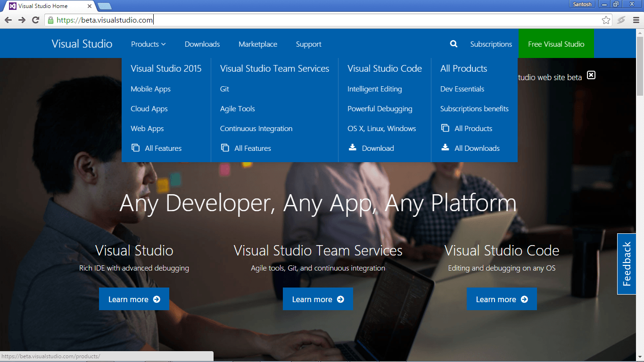
Task: Select Git under Team Services
Action: pos(224,89)
